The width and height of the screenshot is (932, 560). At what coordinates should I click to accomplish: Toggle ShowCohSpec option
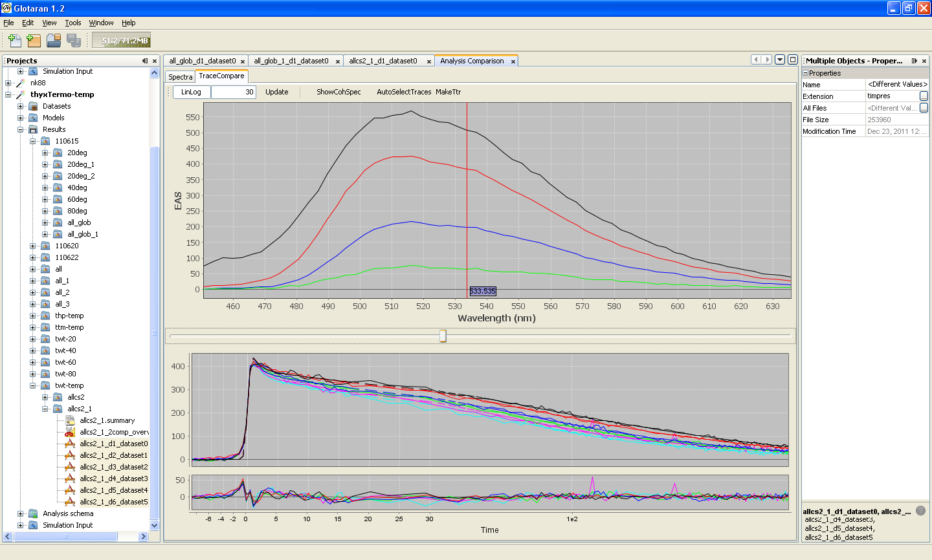[x=338, y=92]
